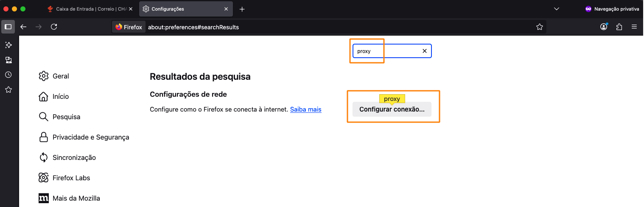Reload the current page
644x207 pixels.
coord(54,27)
